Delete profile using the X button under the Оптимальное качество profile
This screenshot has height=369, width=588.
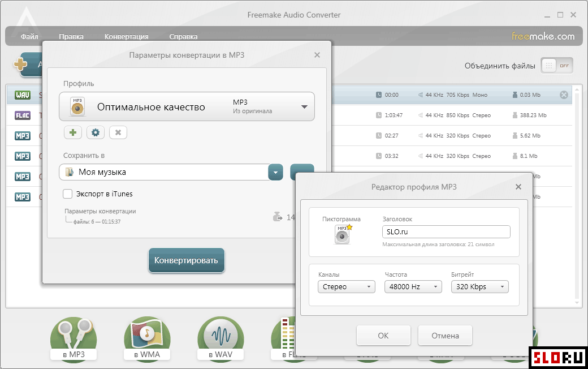tap(118, 132)
